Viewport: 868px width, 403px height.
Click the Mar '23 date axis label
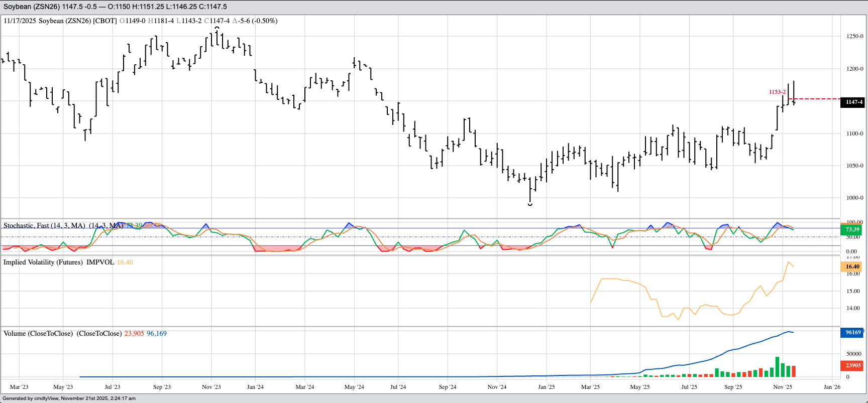click(19, 387)
